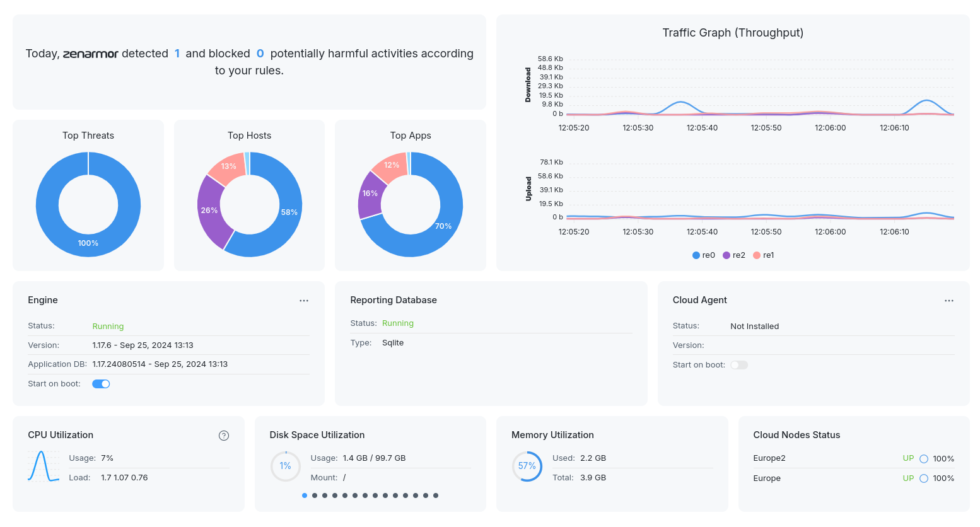Click the 70% blue segment in Top Apps
This screenshot has width=980, height=527.
click(x=443, y=226)
